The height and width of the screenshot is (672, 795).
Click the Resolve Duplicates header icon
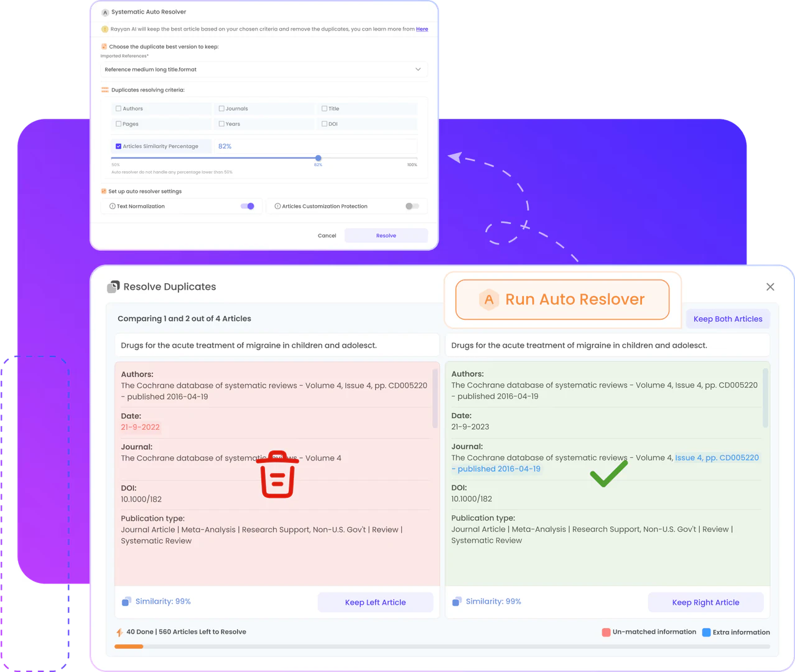tap(113, 287)
